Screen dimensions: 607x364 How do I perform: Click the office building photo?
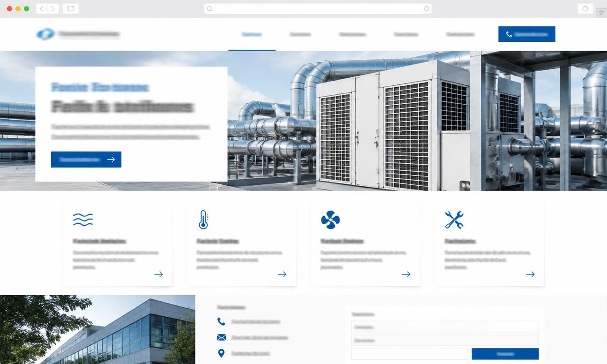[x=97, y=329]
